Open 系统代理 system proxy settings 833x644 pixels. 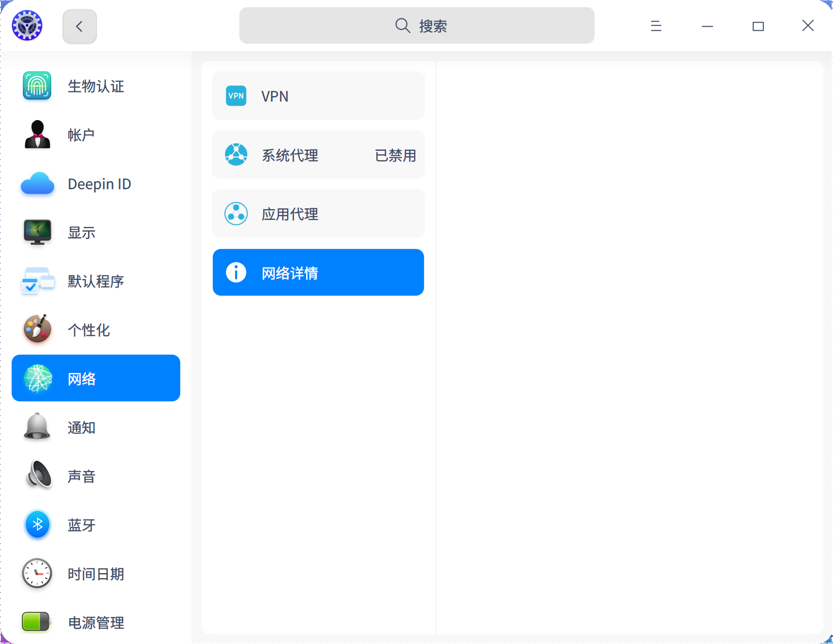[318, 154]
